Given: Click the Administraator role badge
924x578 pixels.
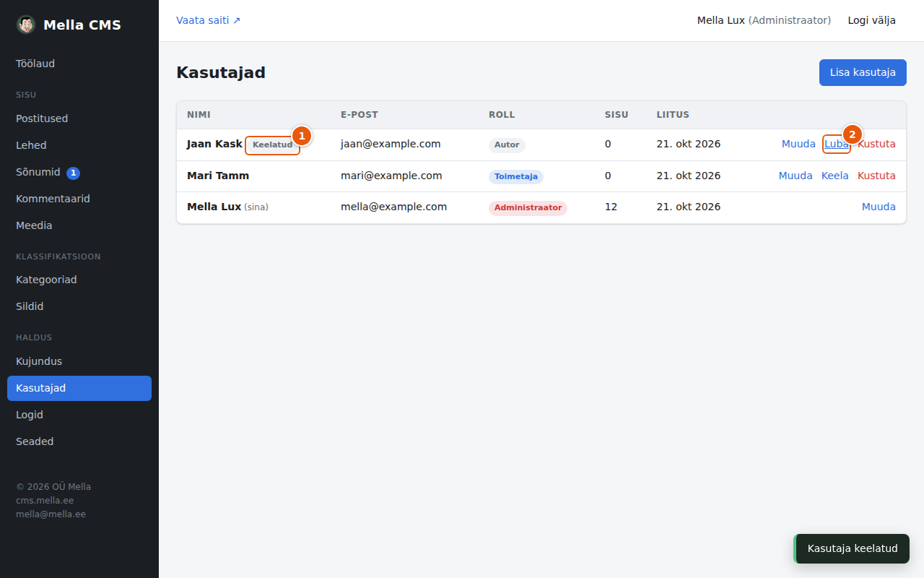Looking at the screenshot, I should tap(528, 208).
